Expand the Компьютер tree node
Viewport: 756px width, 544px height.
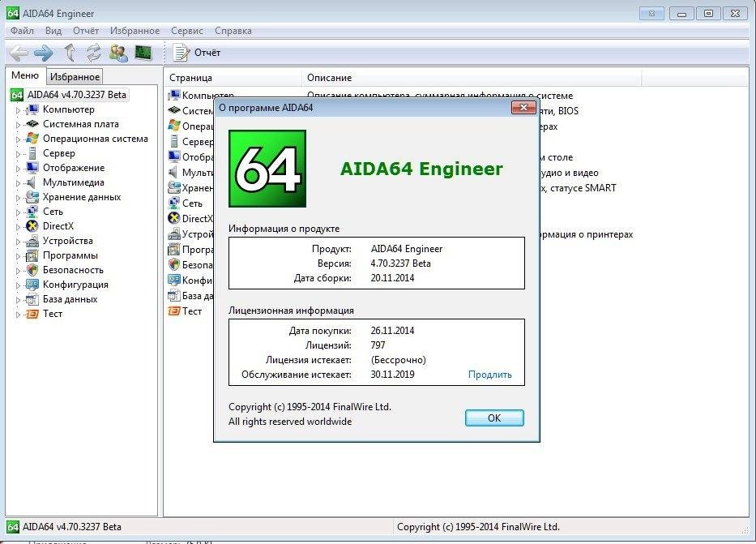pyautogui.click(x=19, y=110)
